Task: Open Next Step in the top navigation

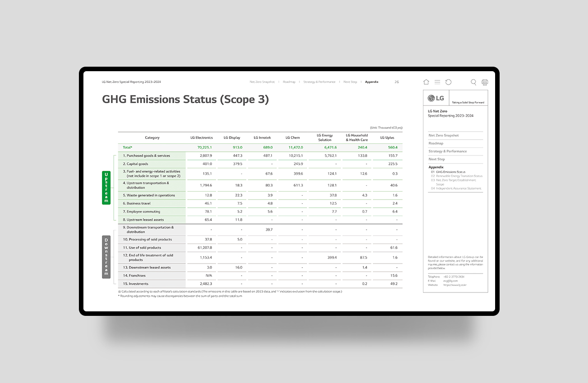Action: (x=350, y=82)
